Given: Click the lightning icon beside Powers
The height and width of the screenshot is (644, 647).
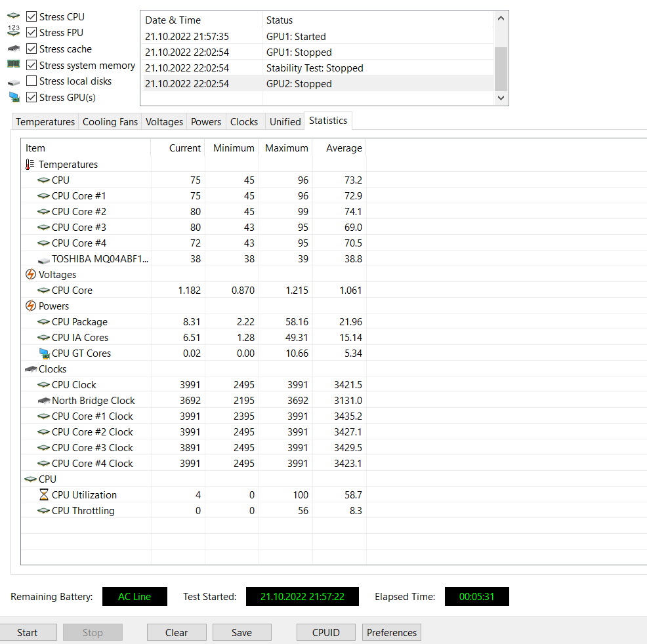Looking at the screenshot, I should 31,306.
